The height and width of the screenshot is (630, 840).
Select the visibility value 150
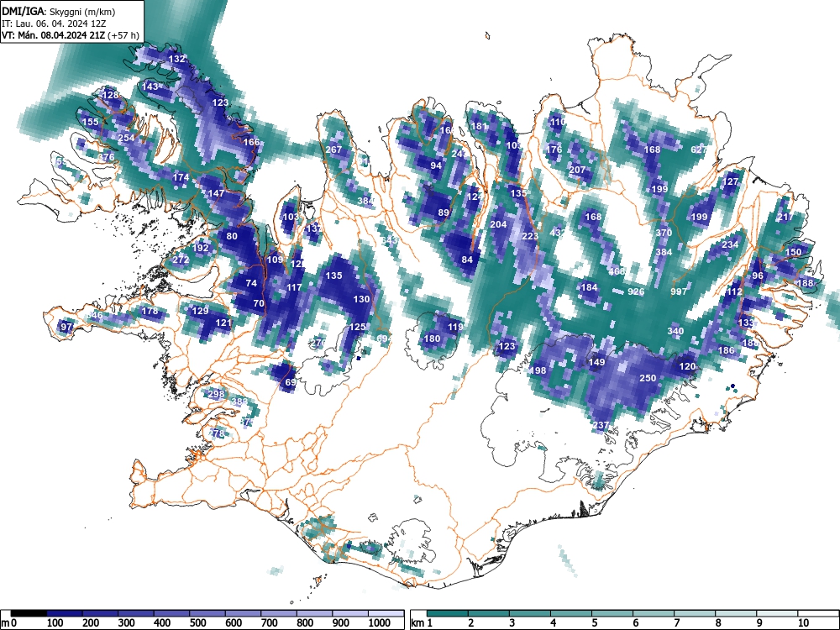point(794,252)
